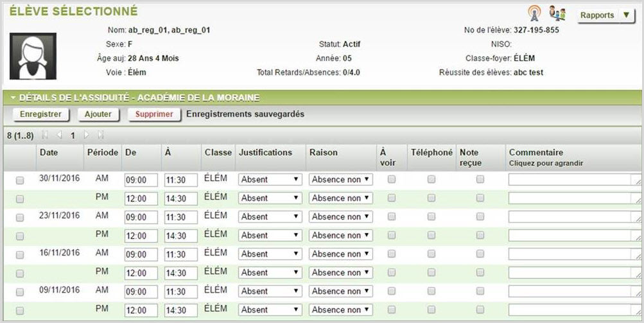
Task: Tick 'Téléphoné' for the 16/11/2016 AM row
Action: (x=431, y=254)
